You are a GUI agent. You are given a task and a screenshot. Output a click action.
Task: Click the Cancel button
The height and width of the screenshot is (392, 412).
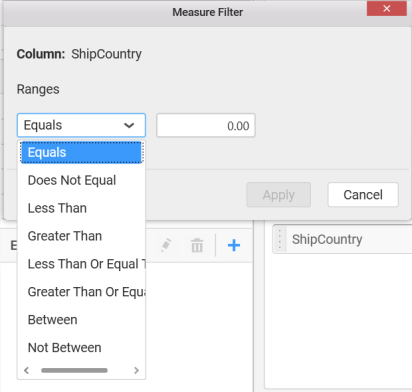tap(363, 195)
